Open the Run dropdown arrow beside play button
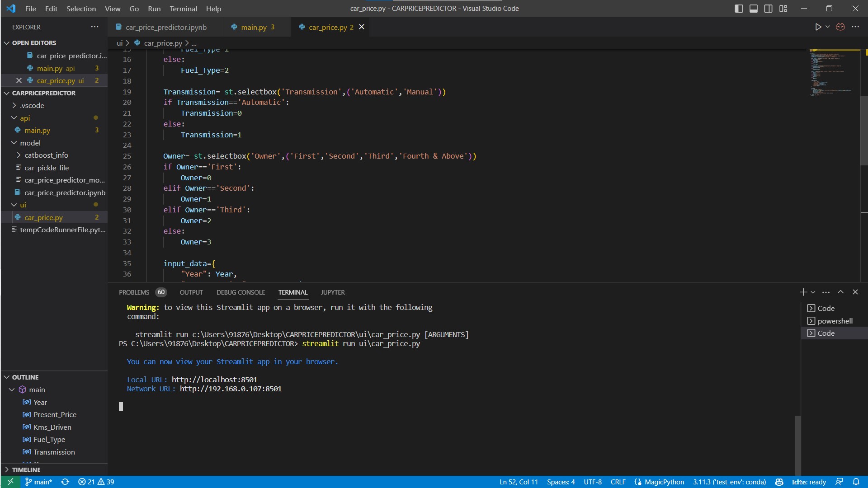Screen dimensions: 868x488 pos(827,27)
